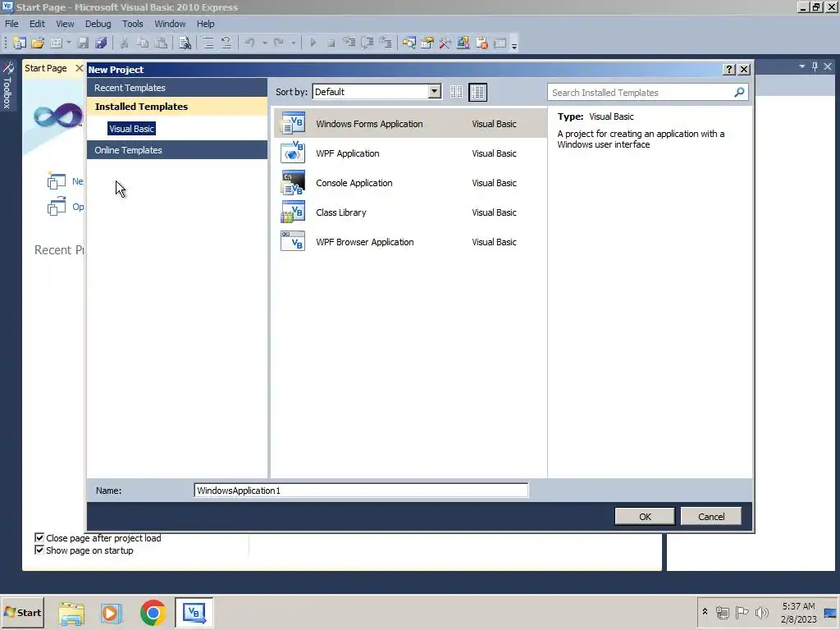
Task: Open window position dropdown in Start Page pane
Action: pyautogui.click(x=802, y=66)
